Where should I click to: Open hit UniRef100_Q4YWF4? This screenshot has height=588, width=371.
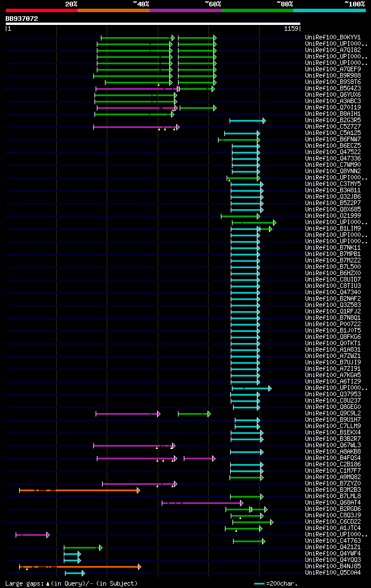333,553
